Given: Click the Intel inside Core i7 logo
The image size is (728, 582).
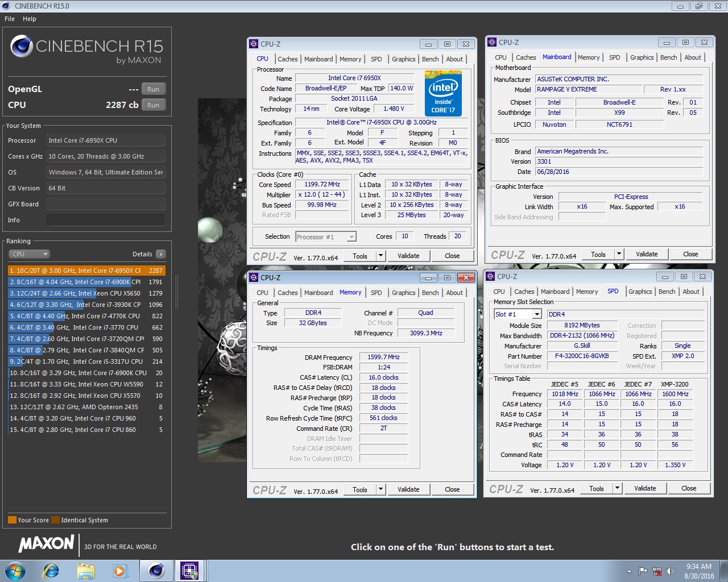Looking at the screenshot, I should [443, 93].
